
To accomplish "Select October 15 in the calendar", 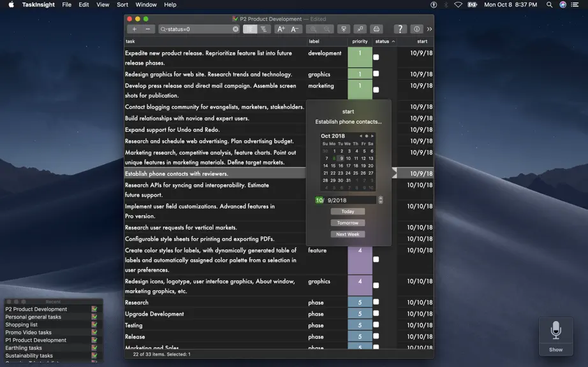I will tap(333, 166).
